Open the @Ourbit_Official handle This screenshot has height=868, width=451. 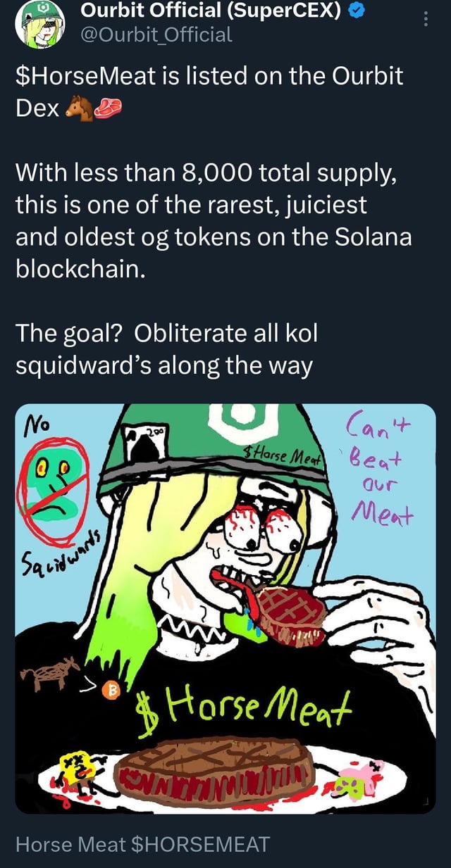click(156, 34)
